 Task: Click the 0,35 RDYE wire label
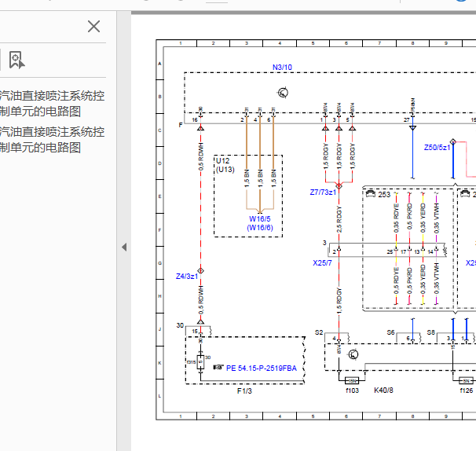point(396,218)
